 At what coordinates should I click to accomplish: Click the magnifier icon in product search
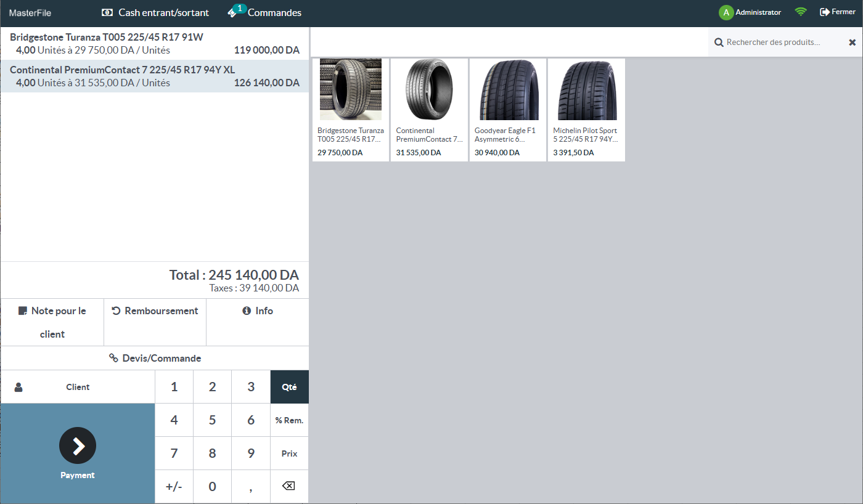tap(718, 43)
